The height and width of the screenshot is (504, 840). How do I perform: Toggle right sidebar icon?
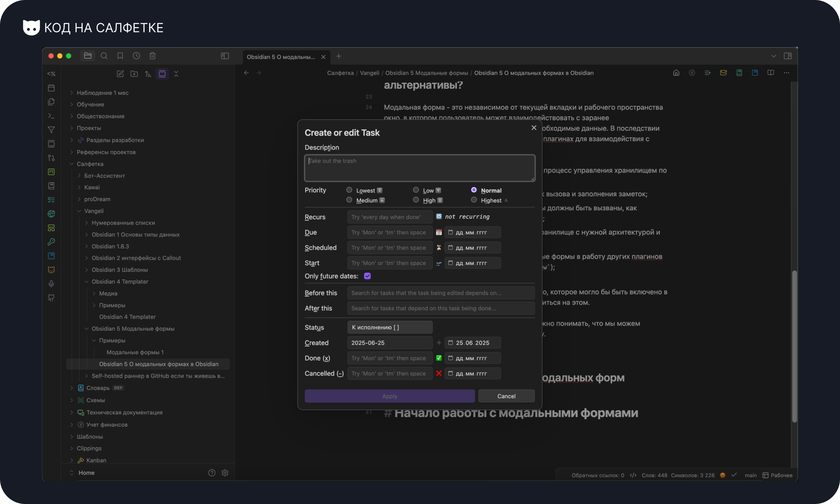(x=788, y=56)
